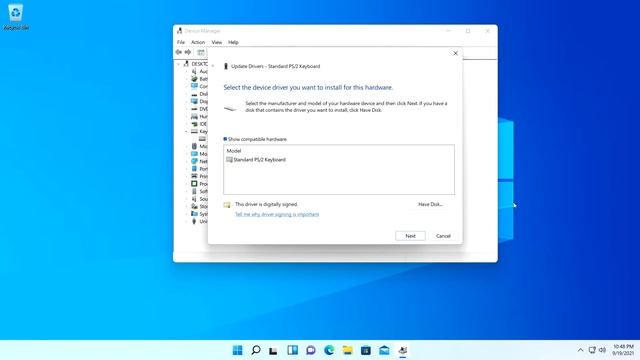Viewport: 640px width, 360px height.
Task: Open network status in system tray
Action: 592,350
